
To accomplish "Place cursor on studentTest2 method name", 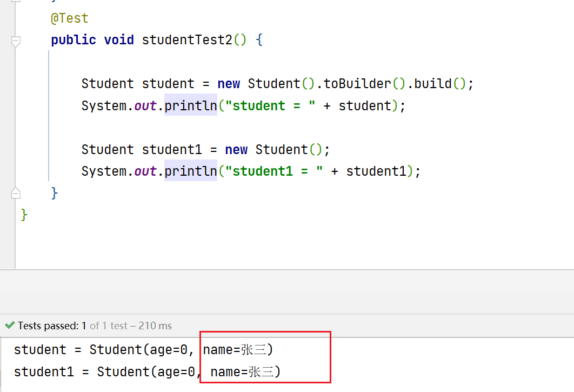I will coord(186,40).
